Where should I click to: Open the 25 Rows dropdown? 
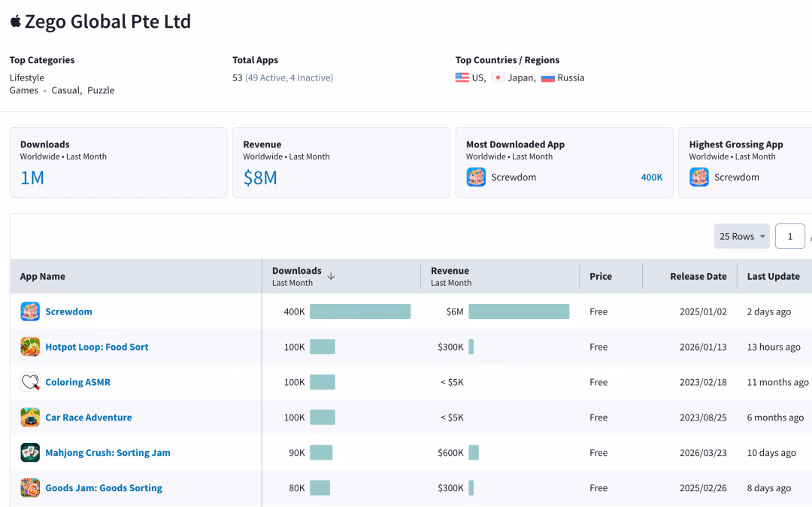pos(741,236)
